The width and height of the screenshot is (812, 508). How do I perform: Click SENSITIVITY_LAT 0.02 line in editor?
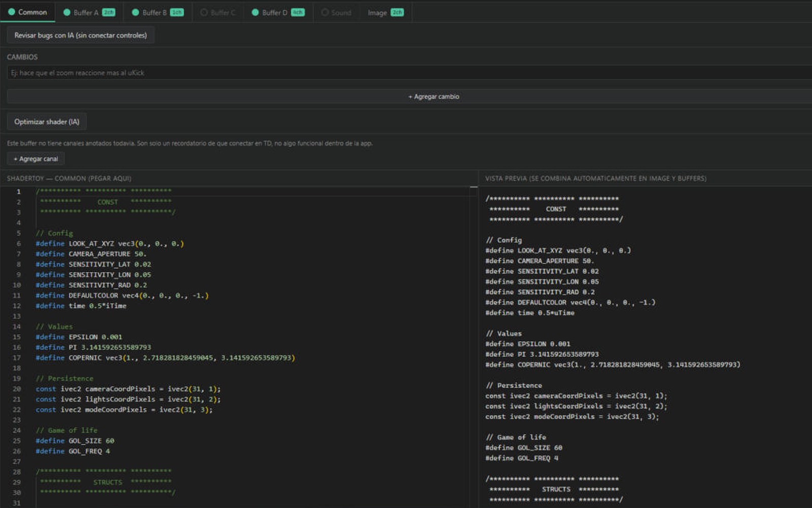point(93,265)
